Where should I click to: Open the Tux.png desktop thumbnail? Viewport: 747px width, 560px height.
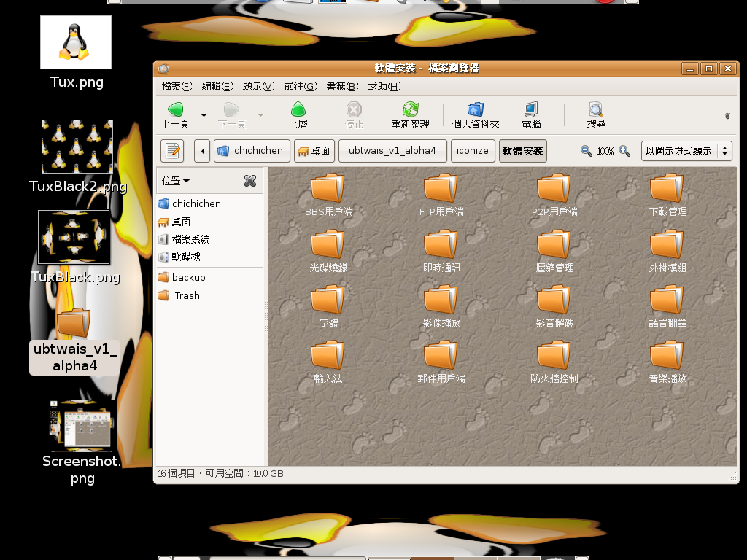click(76, 42)
